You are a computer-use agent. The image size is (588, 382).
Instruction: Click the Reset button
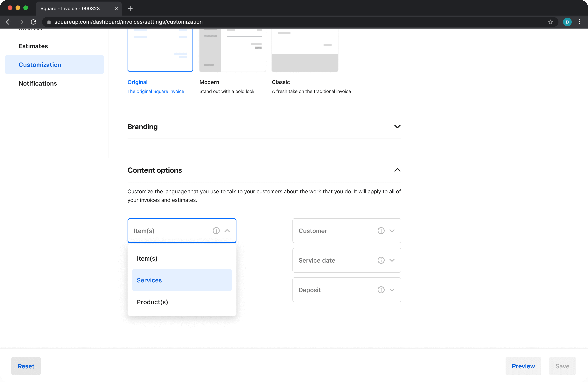[26, 366]
